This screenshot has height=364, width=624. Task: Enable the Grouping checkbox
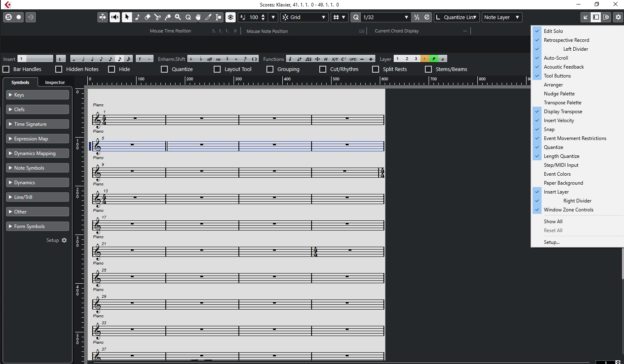[270, 69]
